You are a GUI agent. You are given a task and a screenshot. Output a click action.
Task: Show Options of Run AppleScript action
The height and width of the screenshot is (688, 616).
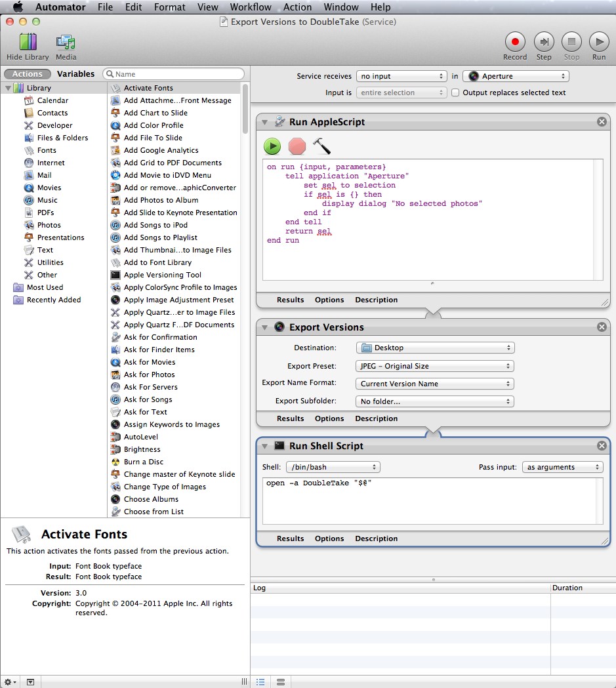click(329, 300)
